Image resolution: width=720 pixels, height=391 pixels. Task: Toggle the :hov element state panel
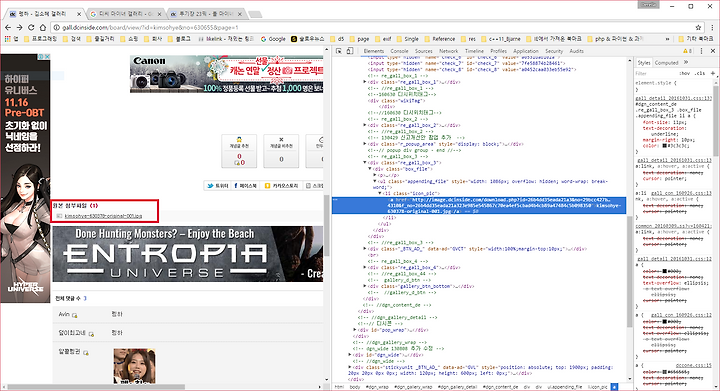(684, 73)
